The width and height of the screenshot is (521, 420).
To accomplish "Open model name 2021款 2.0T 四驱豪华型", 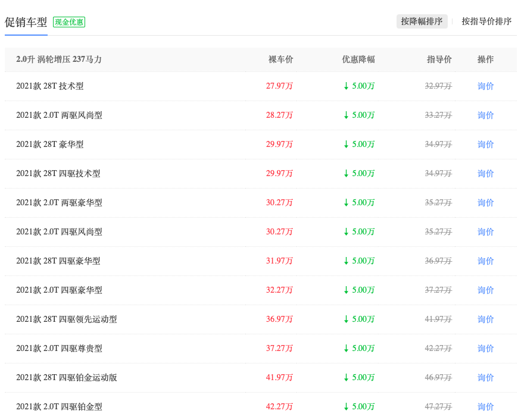I will click(59, 290).
